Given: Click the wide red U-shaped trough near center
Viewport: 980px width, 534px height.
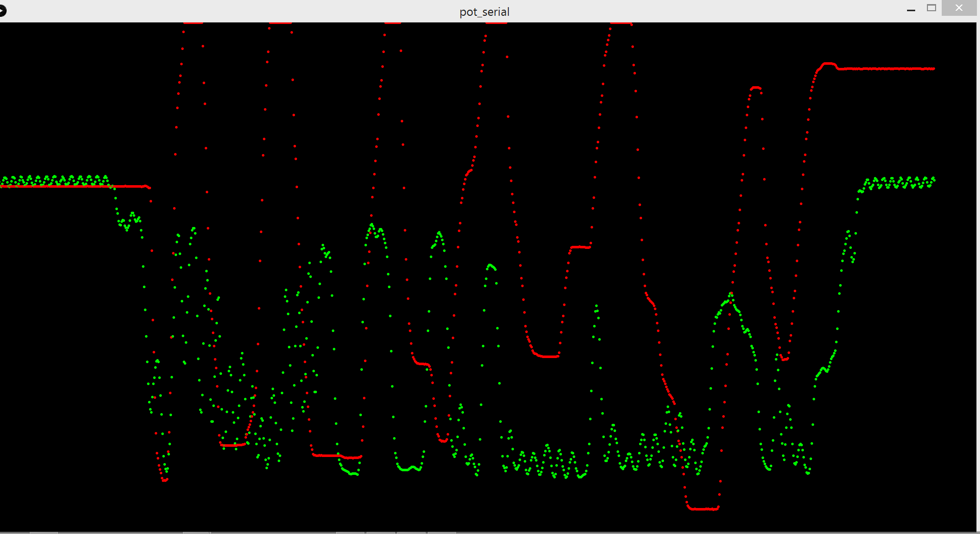Looking at the screenshot, I should 546,356.
